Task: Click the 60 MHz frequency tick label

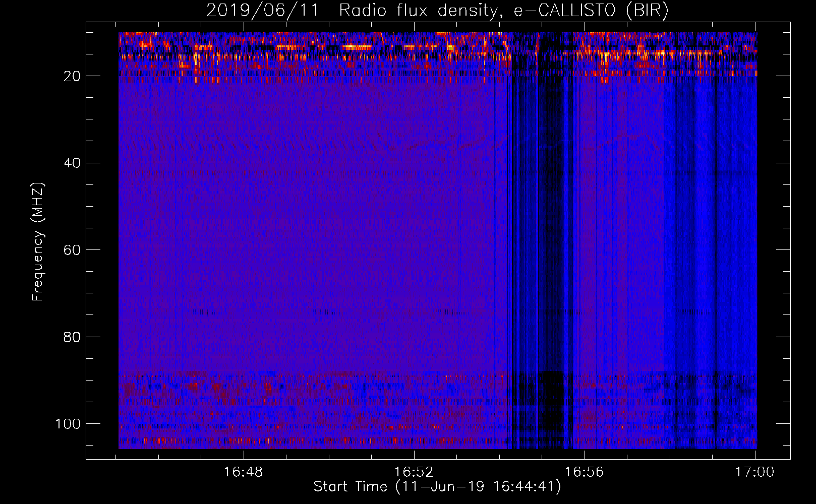Action: pyautogui.click(x=72, y=250)
